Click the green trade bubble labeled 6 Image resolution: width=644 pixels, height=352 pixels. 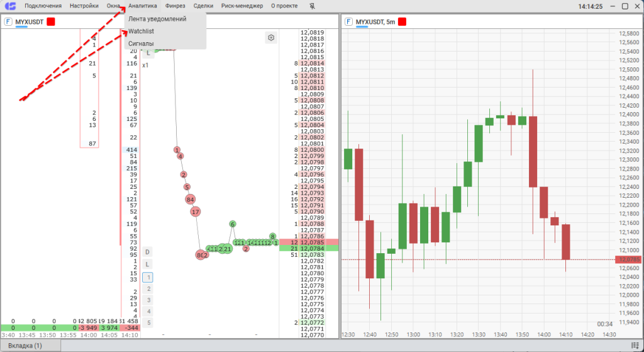[x=233, y=224]
